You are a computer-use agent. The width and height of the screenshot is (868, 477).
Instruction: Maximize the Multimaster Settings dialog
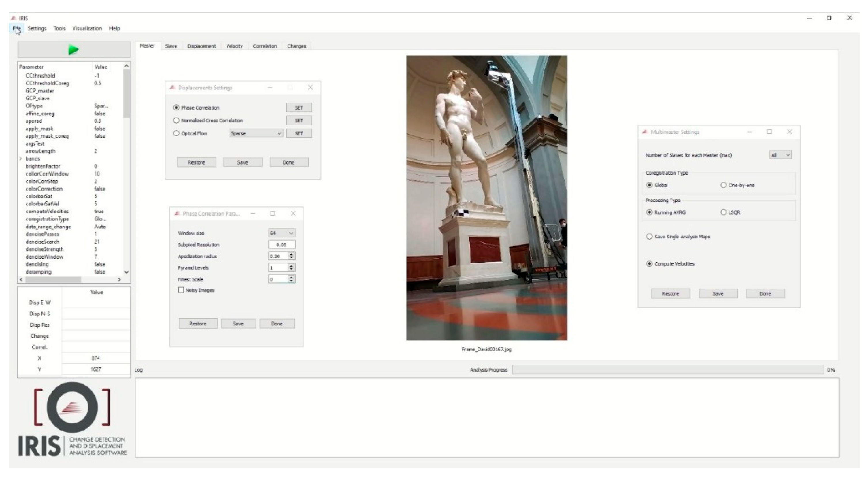(x=769, y=132)
